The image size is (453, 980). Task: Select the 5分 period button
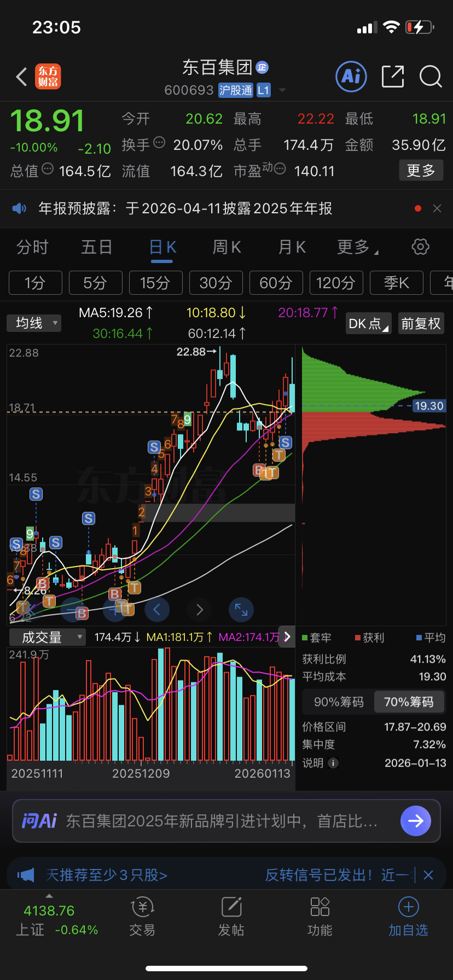click(96, 283)
